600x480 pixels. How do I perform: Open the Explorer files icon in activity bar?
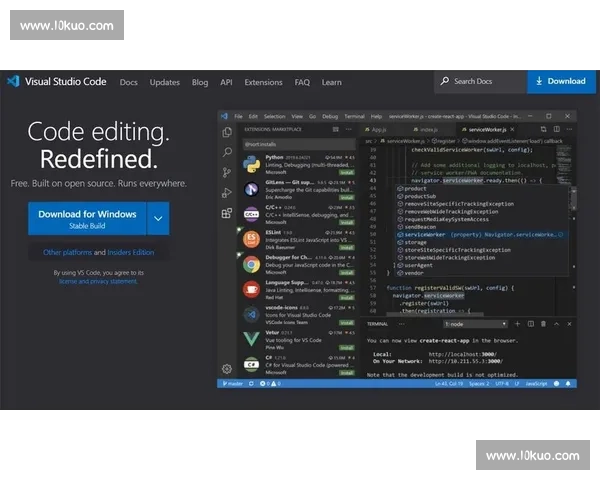[227, 132]
